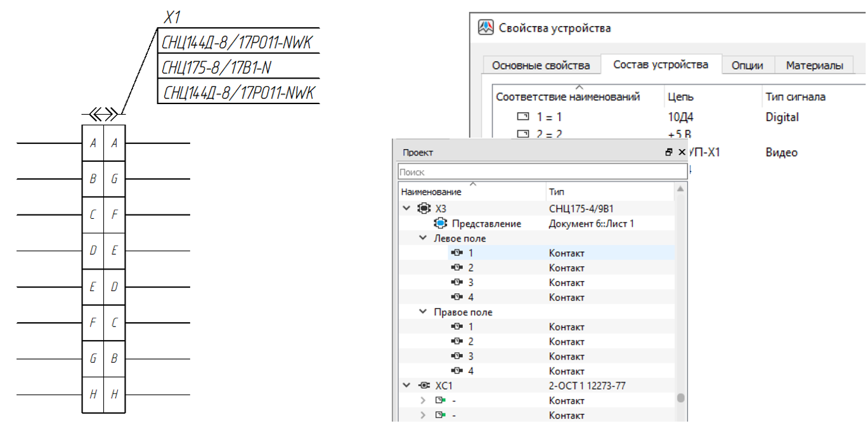Collapse the Левое поле group
868x425 pixels.
pyautogui.click(x=423, y=239)
